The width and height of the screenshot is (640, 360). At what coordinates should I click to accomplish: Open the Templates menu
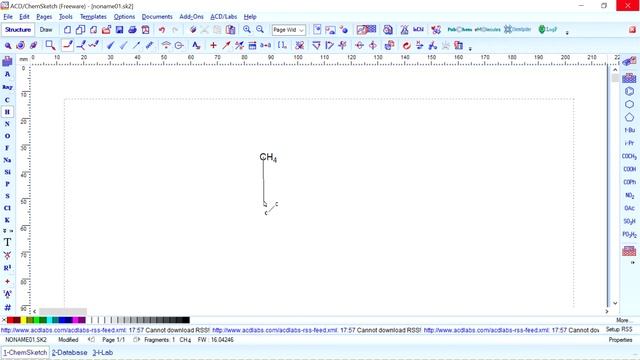[x=93, y=17]
